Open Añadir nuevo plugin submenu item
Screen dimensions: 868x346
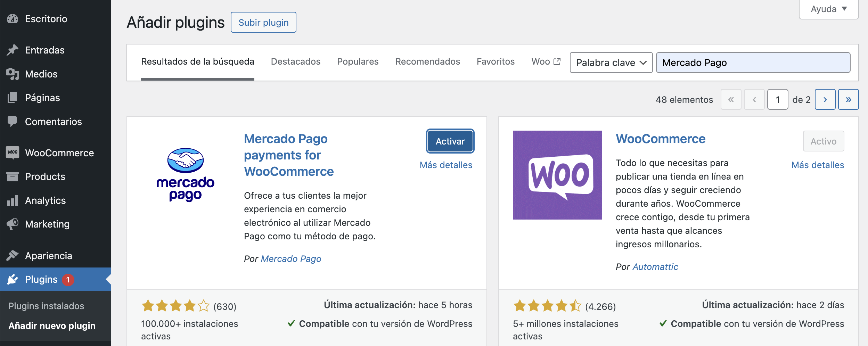(x=52, y=326)
